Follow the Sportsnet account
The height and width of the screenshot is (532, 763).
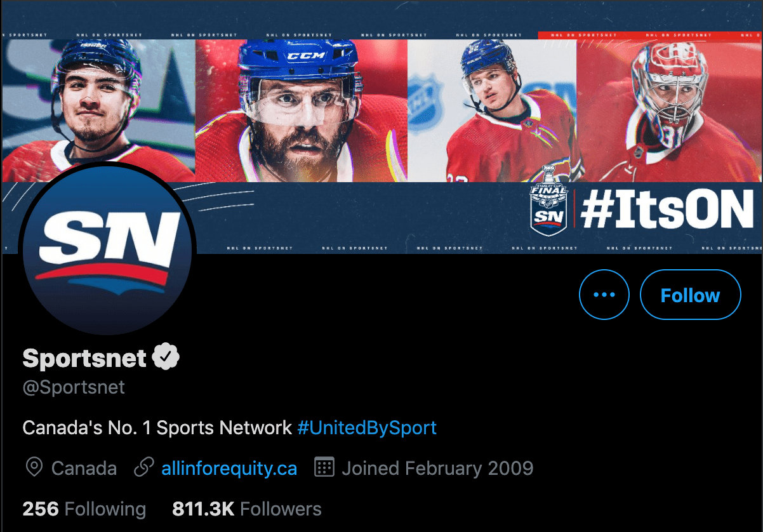click(690, 295)
